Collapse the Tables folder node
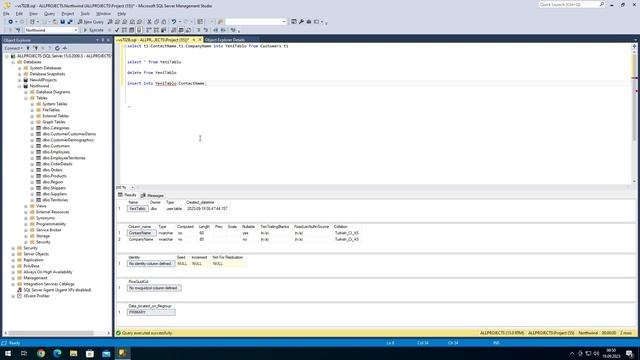The width and height of the screenshot is (640, 360). tap(26, 98)
